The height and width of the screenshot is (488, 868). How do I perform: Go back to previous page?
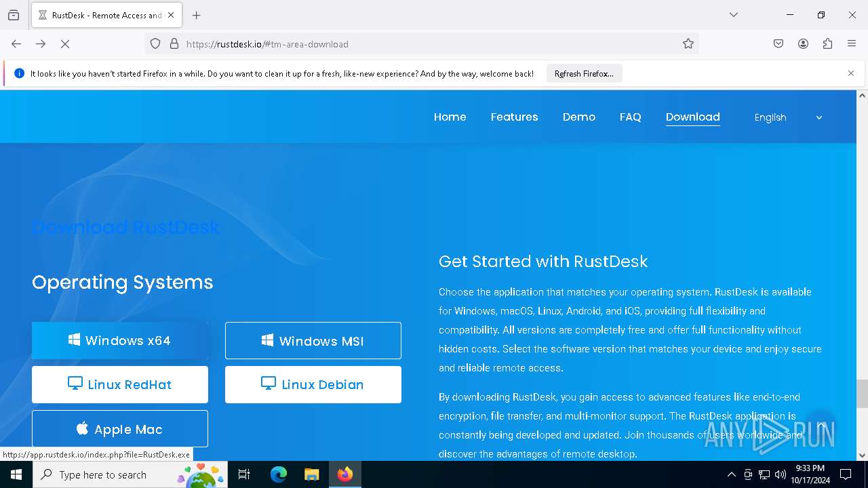[x=16, y=44]
